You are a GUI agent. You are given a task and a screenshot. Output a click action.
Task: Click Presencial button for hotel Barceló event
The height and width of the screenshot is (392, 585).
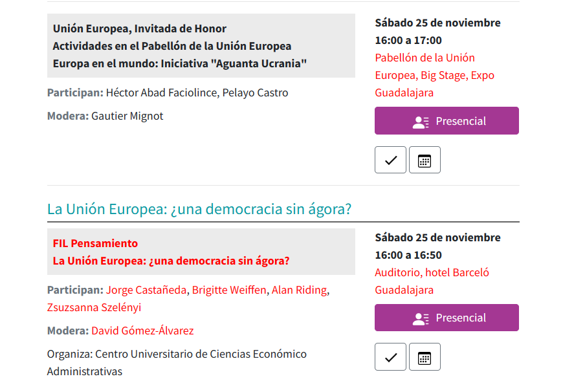click(x=447, y=318)
